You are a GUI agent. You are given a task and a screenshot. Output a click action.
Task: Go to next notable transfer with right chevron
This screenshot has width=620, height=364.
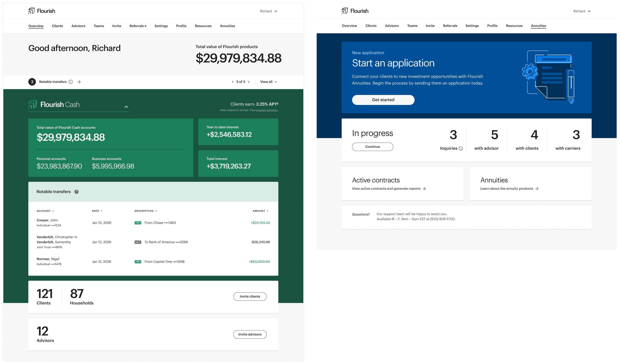[249, 82]
